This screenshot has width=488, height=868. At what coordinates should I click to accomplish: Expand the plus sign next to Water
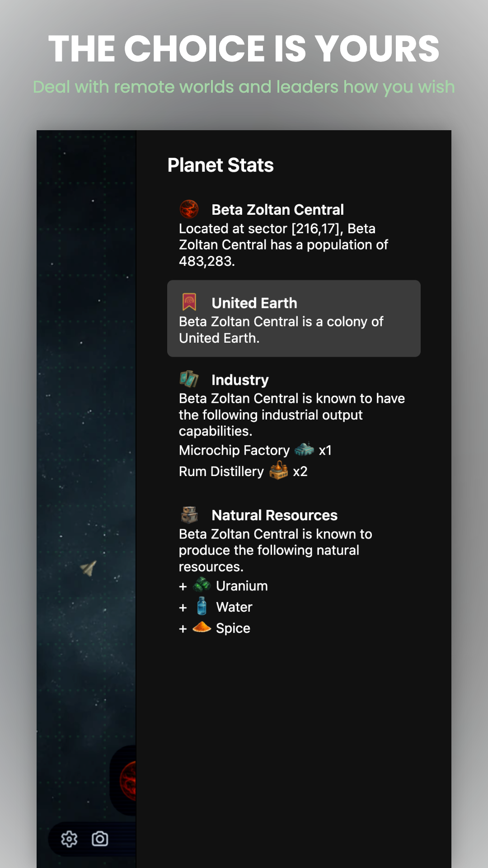click(x=183, y=608)
